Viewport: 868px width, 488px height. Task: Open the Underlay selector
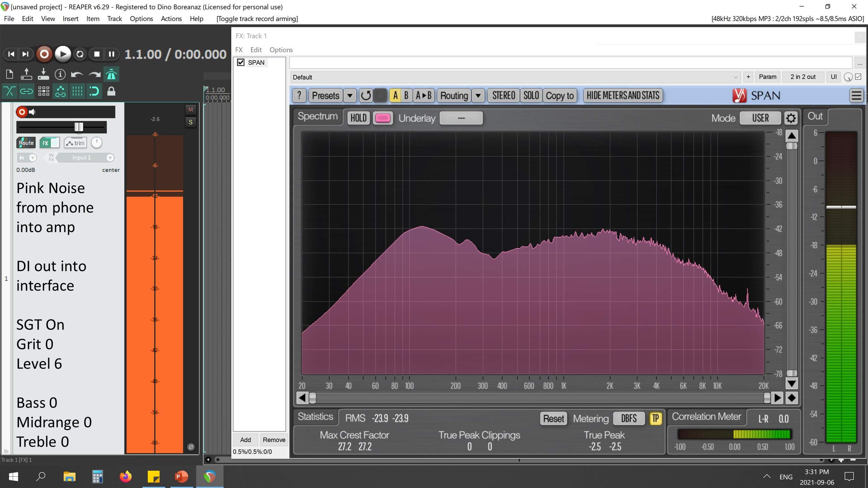pos(461,118)
